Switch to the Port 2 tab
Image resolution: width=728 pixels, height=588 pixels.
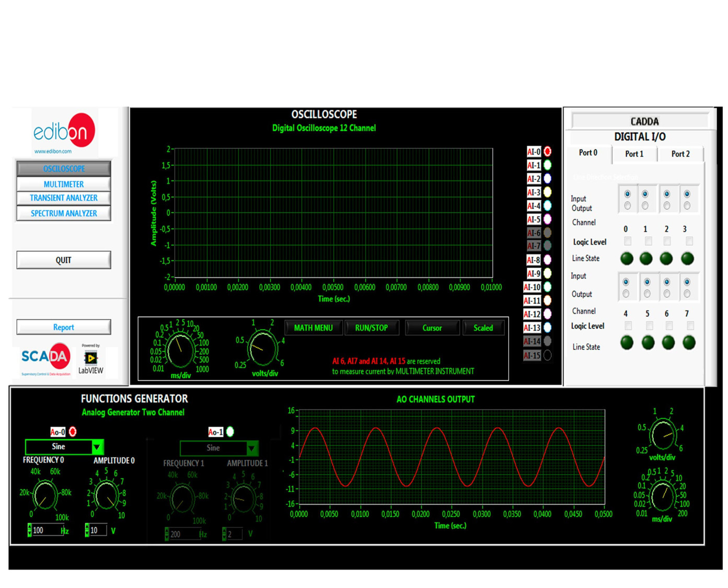coord(680,154)
